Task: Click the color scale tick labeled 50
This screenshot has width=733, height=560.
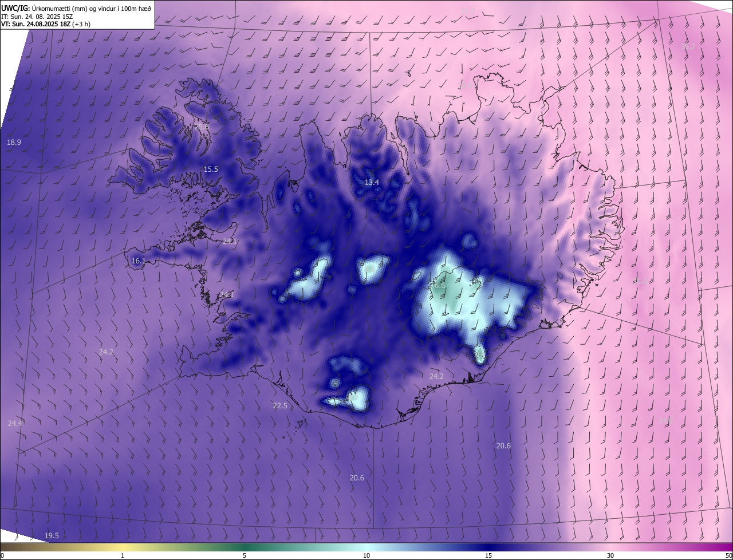Action: tap(728, 555)
